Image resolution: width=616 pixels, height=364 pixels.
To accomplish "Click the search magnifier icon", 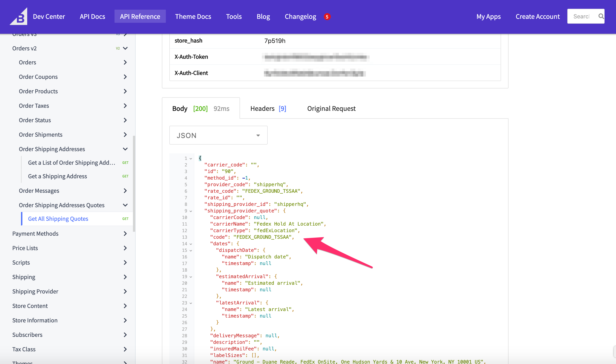I will (601, 16).
